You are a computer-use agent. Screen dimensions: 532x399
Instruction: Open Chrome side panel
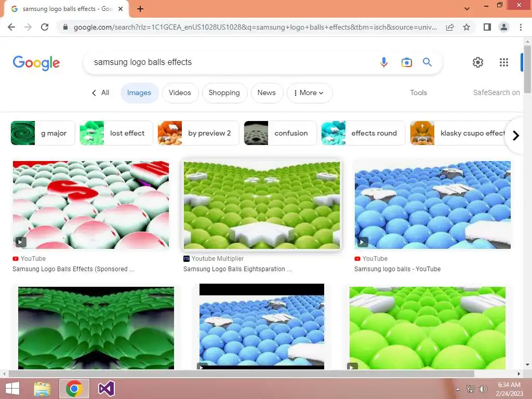487,27
